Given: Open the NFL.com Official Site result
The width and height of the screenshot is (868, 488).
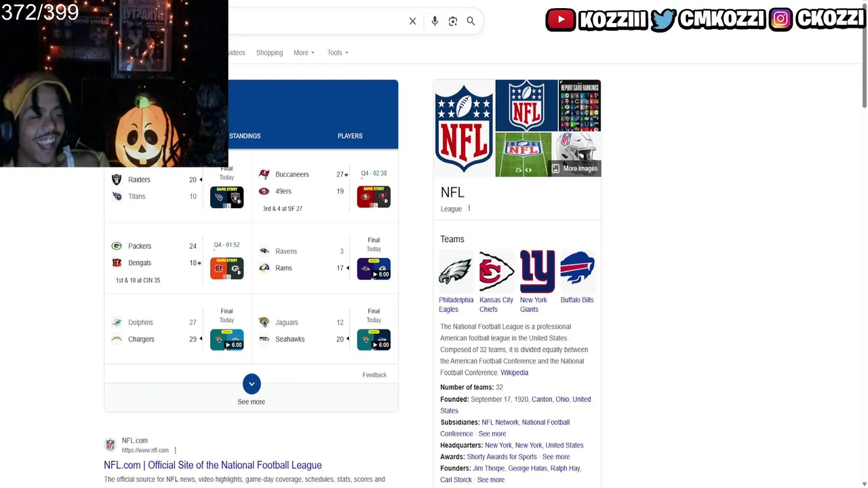Looking at the screenshot, I should (x=212, y=465).
